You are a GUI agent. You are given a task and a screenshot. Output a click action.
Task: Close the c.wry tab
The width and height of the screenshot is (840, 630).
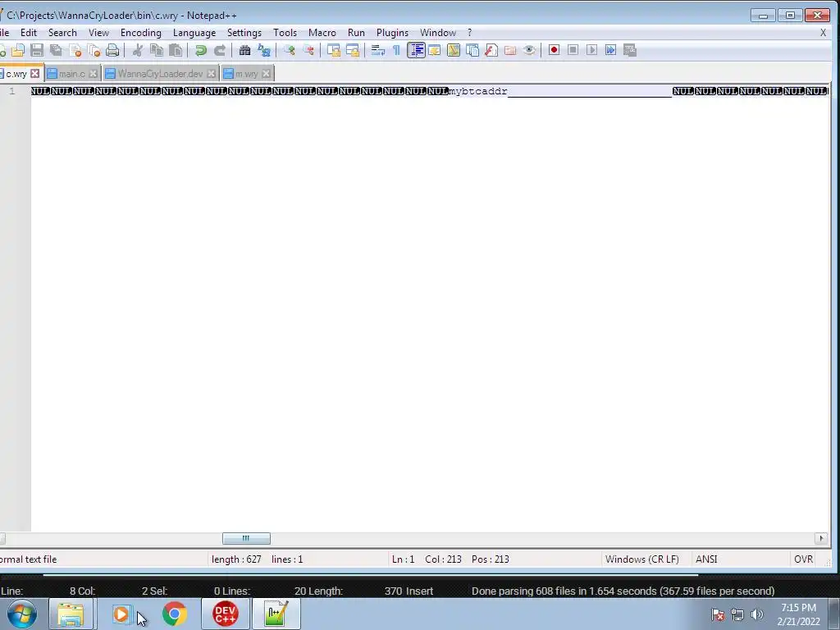pos(34,73)
